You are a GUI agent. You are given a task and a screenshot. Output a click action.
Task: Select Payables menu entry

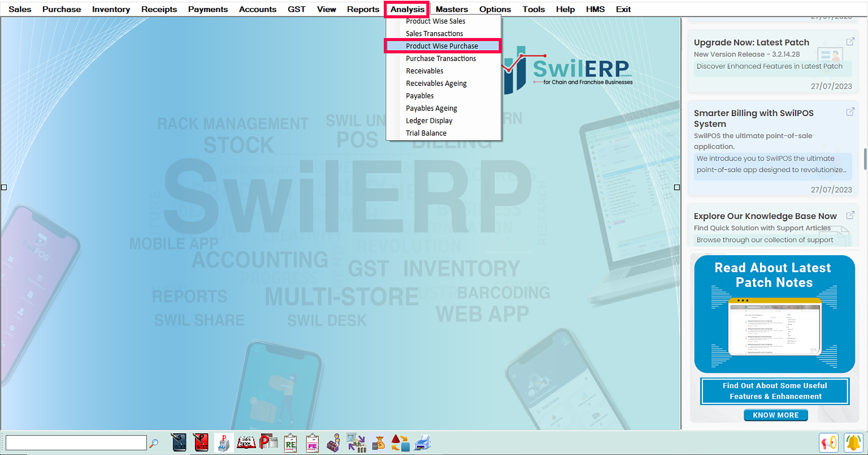click(443, 96)
